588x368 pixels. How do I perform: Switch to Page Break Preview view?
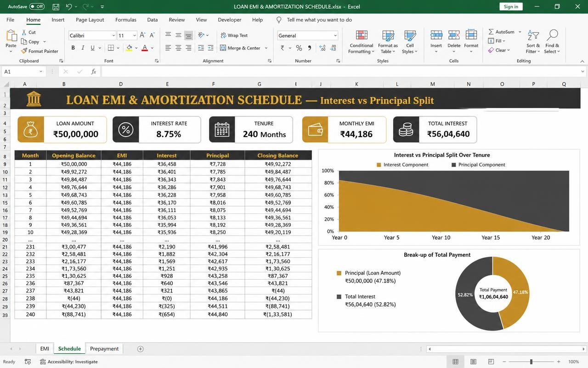[491, 362]
